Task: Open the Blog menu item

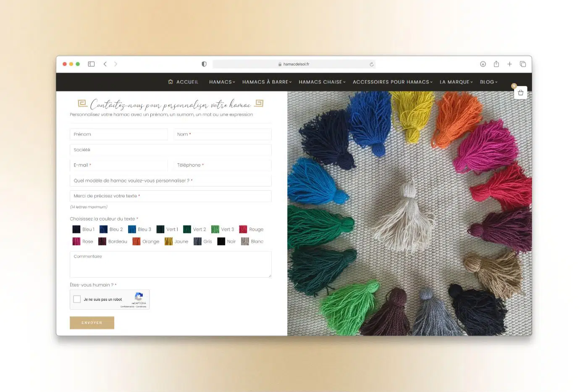Action: click(x=488, y=82)
